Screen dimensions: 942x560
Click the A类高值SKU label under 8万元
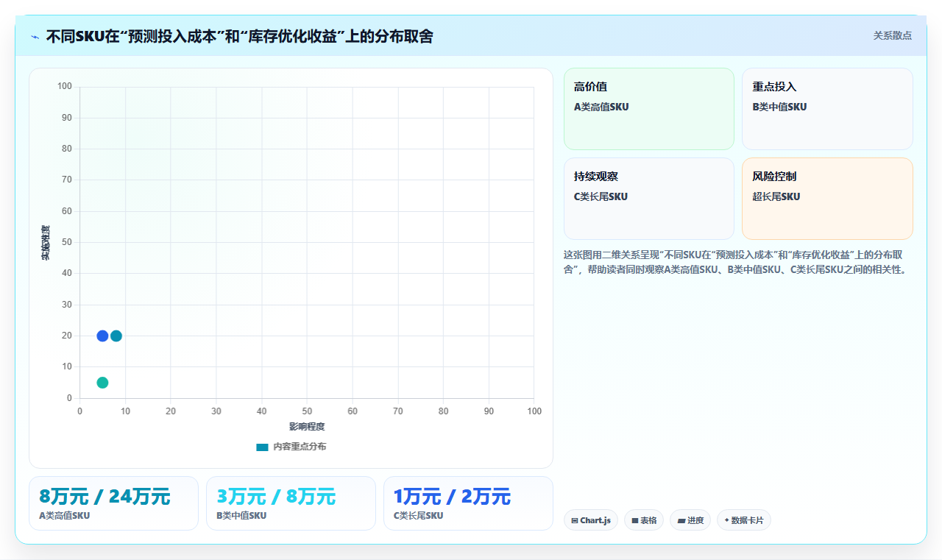[65, 516]
